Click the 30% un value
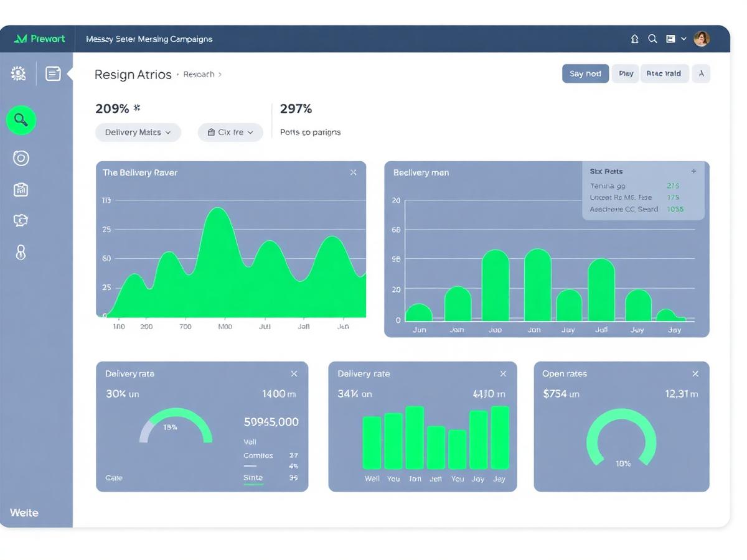Viewport: 747px width, 560px height. (122, 394)
